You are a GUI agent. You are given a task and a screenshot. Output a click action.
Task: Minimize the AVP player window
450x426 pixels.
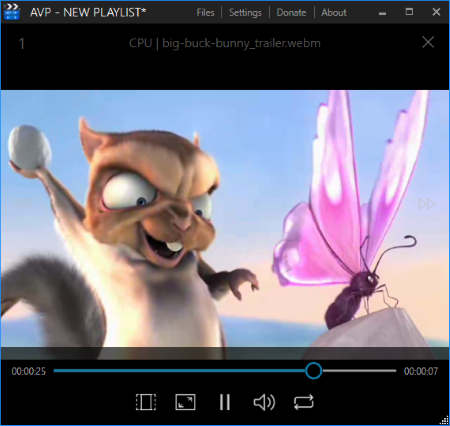pyautogui.click(x=382, y=13)
